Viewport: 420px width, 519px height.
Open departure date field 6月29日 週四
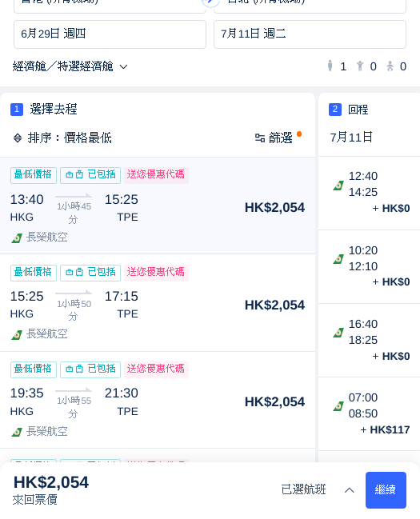110,34
